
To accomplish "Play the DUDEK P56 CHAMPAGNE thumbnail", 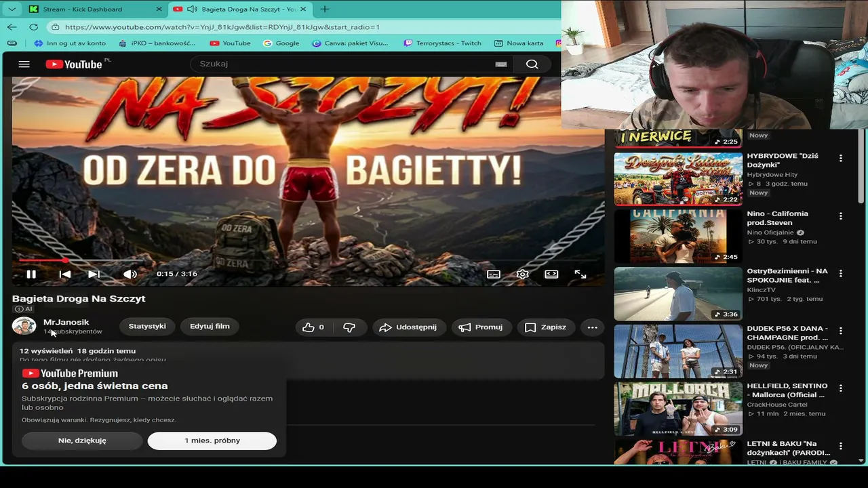I will pos(678,351).
